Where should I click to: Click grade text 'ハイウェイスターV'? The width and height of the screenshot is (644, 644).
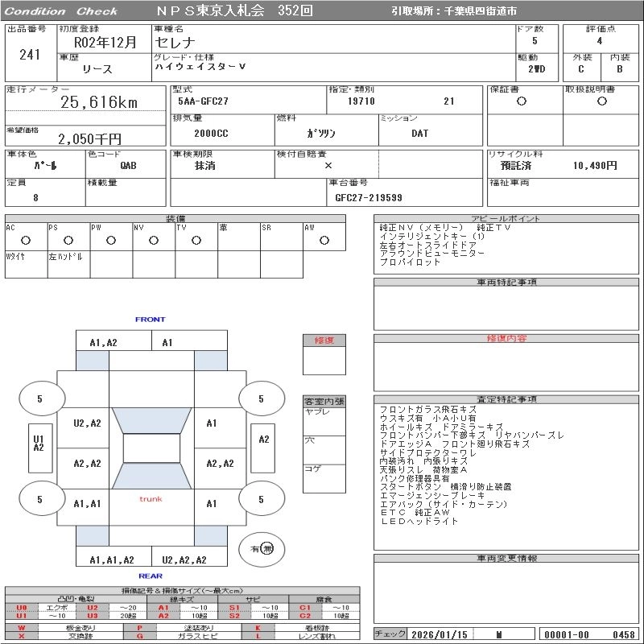click(200, 67)
